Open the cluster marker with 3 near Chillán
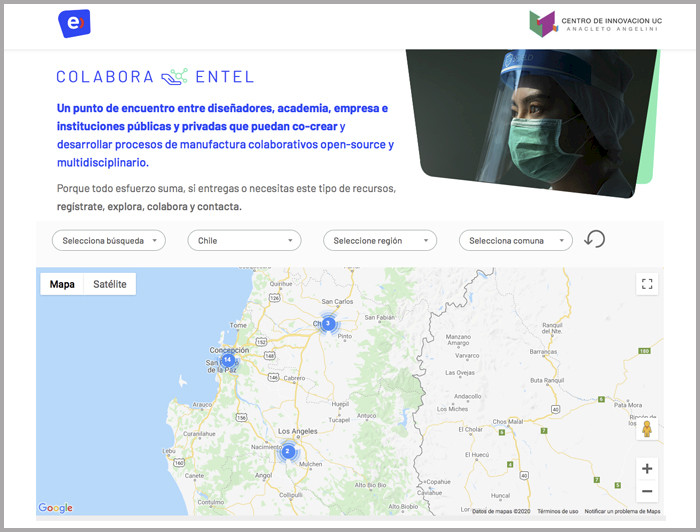Image resolution: width=700 pixels, height=532 pixels. [327, 323]
